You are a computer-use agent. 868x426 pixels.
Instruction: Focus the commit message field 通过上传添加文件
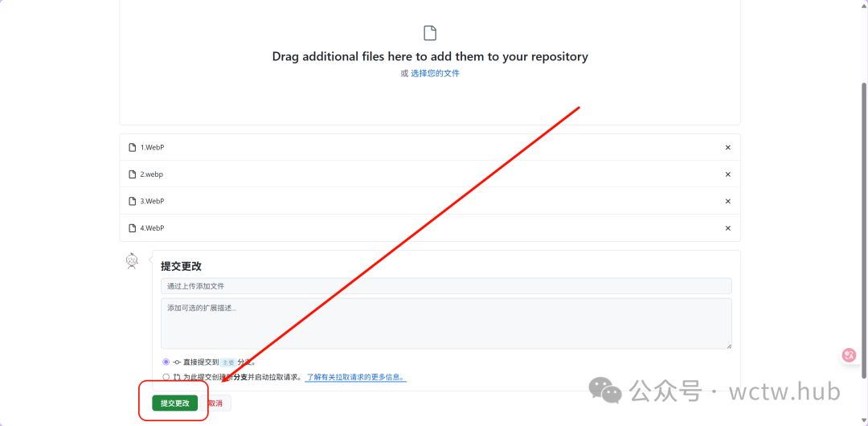point(446,286)
